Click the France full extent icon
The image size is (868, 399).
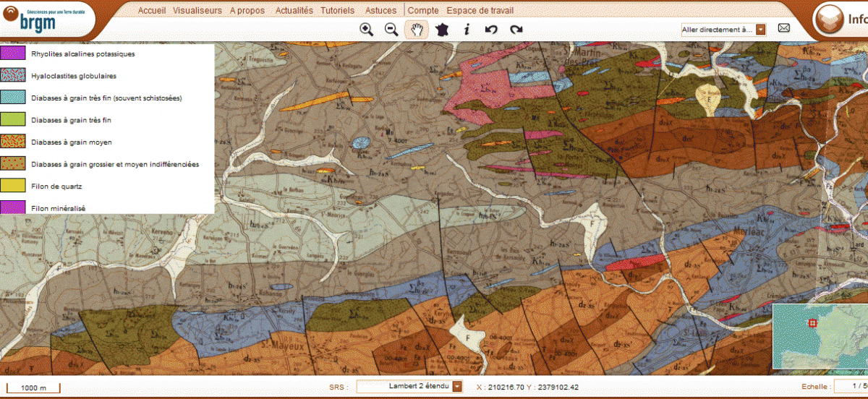tap(442, 30)
